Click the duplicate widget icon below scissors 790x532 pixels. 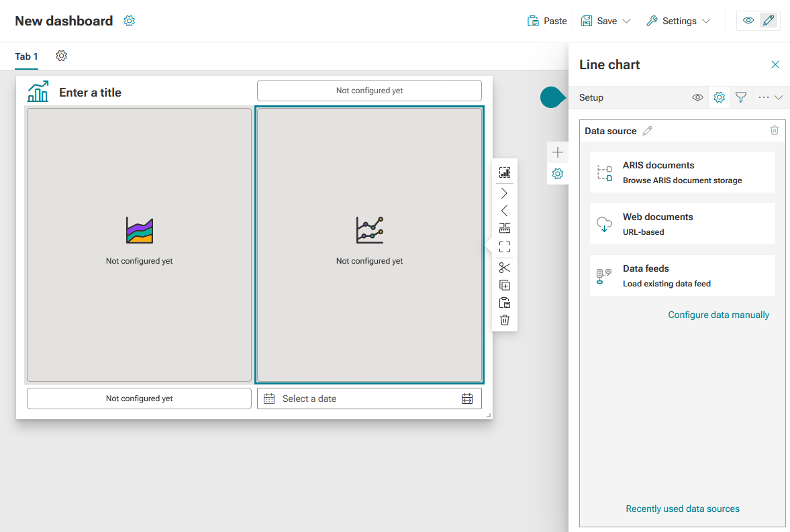504,285
